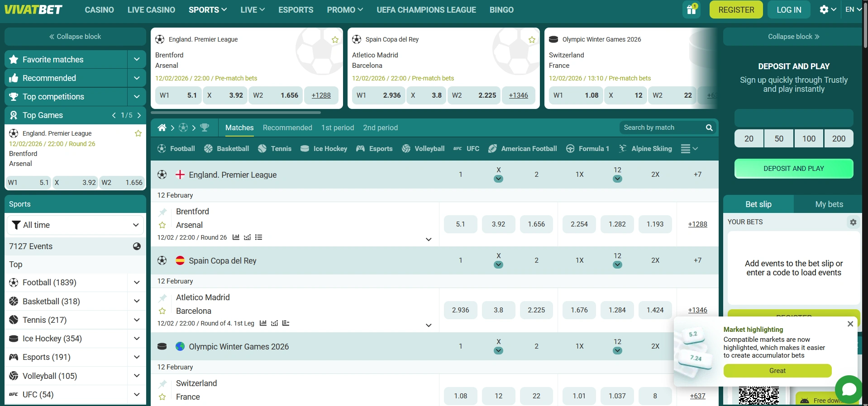Go to next Top Games slide
Viewport: 868px width, 406px height.
[139, 115]
